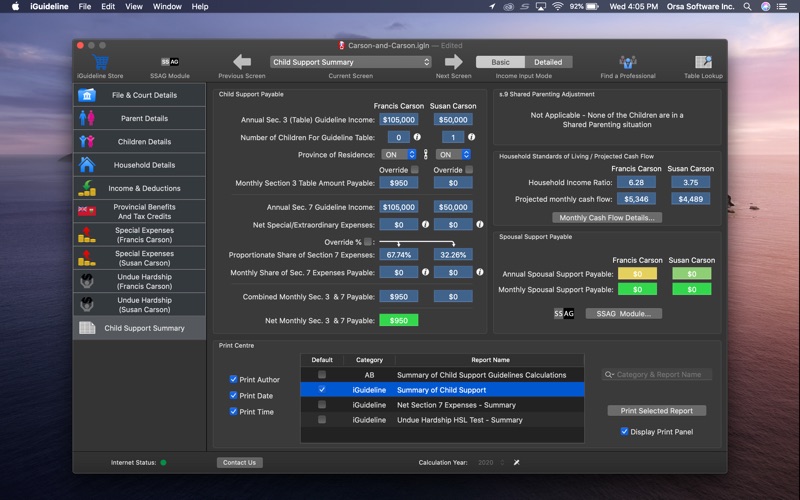This screenshot has width=800, height=500.
Task: Toggle Susan Carson Override checkbox
Action: 469,169
